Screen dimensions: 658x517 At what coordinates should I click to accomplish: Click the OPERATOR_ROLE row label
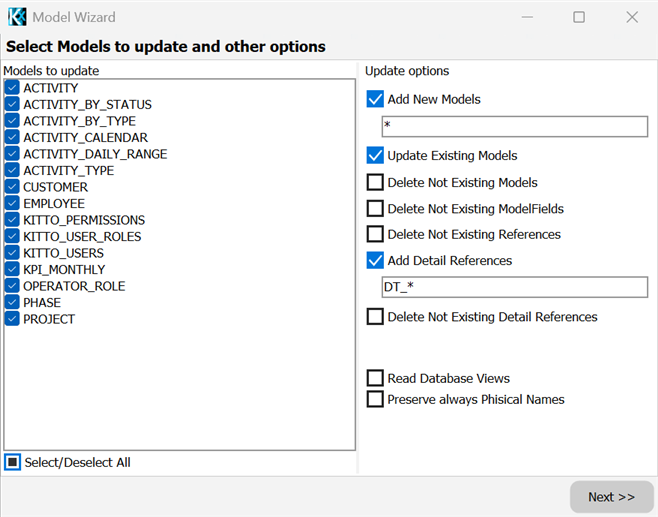tap(74, 286)
